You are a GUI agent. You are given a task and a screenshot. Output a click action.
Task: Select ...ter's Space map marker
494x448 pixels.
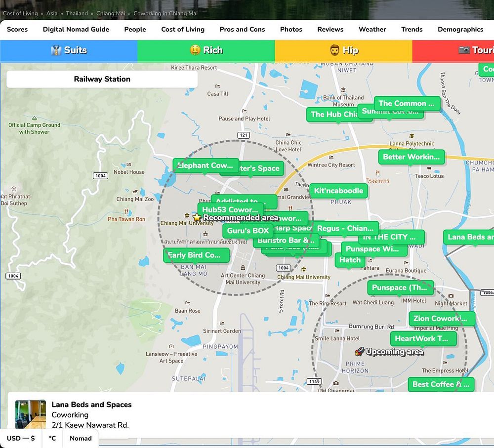coord(261,168)
